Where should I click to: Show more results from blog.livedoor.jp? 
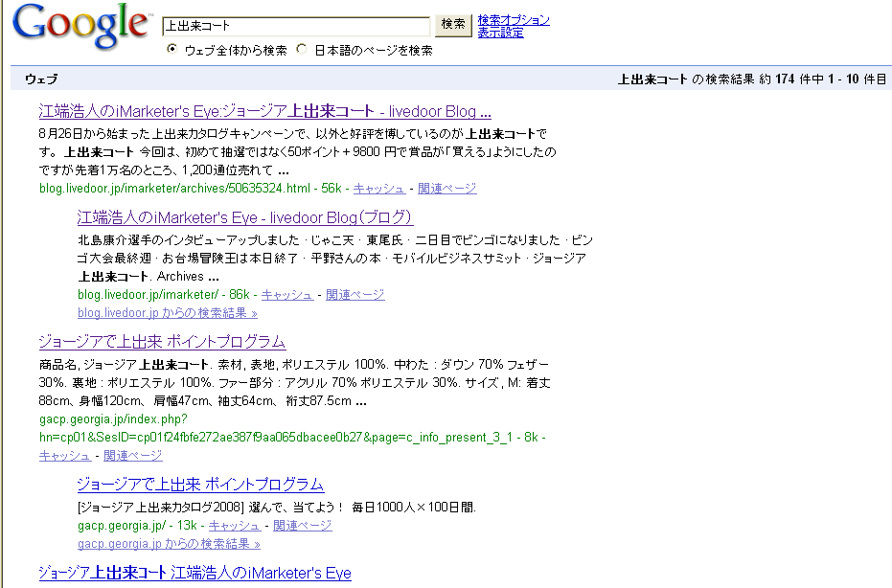[x=168, y=313]
